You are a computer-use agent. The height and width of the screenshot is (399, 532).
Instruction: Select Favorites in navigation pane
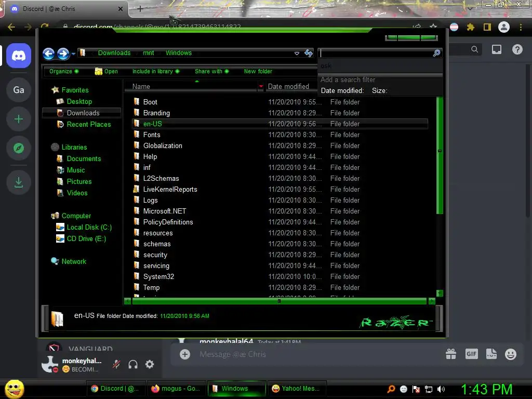tap(75, 90)
